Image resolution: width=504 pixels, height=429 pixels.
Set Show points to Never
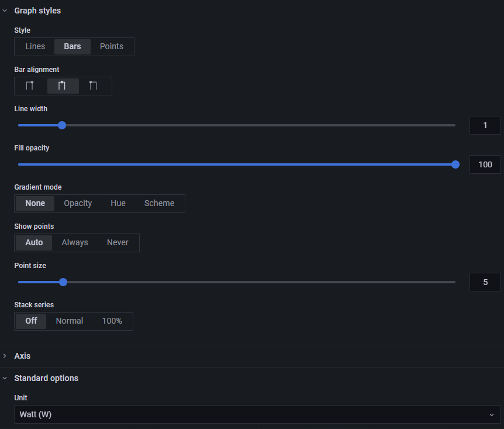(118, 243)
